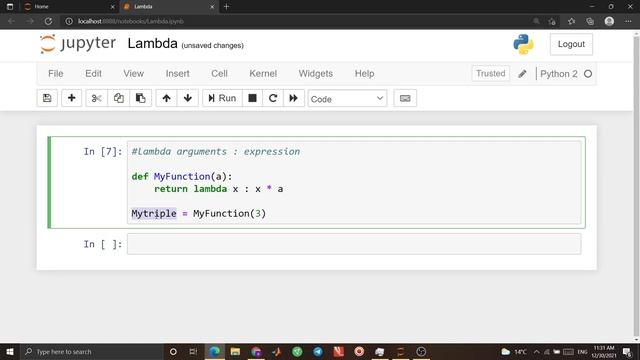Image resolution: width=640 pixels, height=360 pixels.
Task: Open Microsoft Edge from the taskbar
Action: 215,351
